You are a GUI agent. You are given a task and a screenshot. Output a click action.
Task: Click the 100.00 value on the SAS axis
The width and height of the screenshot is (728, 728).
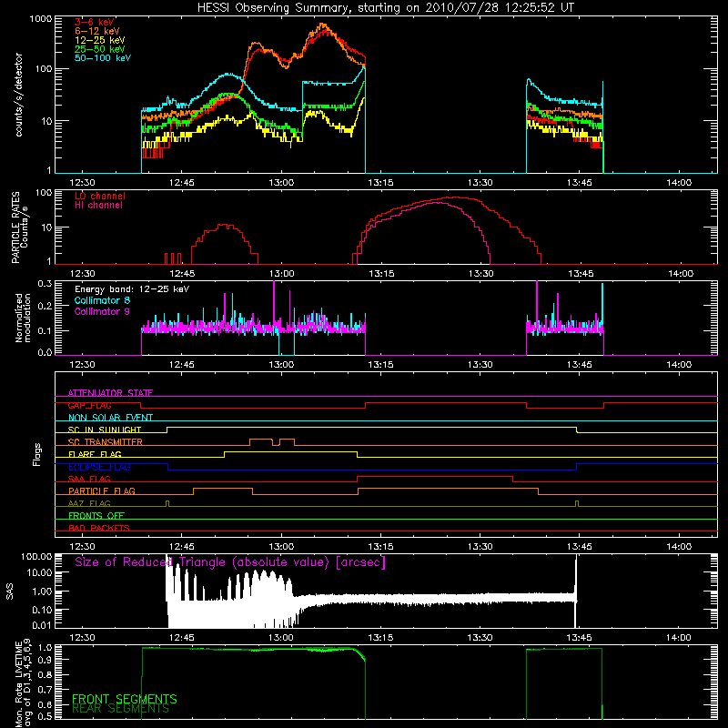coord(36,556)
